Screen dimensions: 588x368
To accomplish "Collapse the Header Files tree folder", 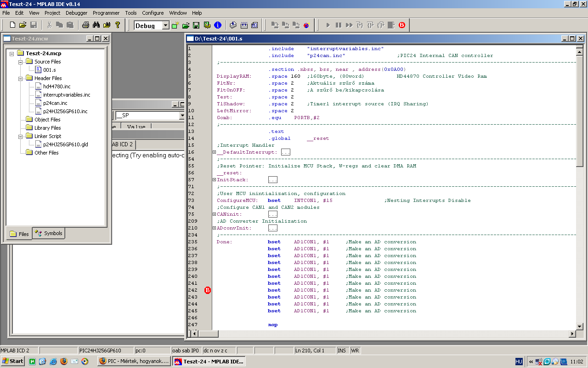I will 21,78.
